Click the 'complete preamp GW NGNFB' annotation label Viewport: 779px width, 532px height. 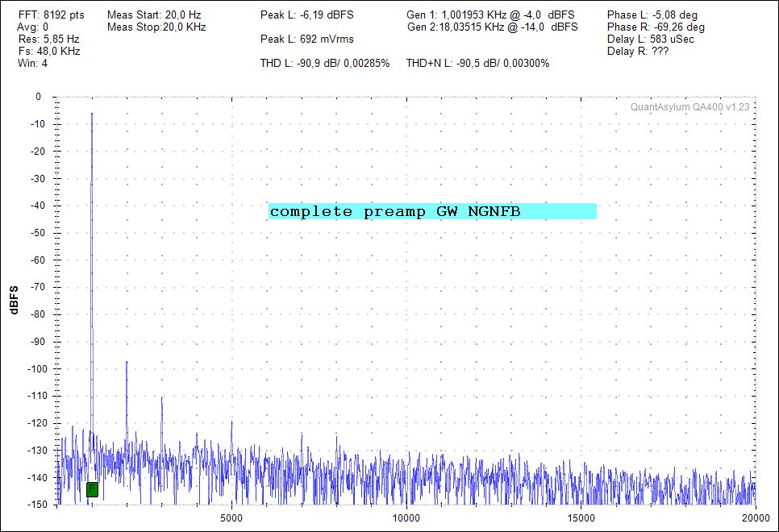click(x=432, y=211)
